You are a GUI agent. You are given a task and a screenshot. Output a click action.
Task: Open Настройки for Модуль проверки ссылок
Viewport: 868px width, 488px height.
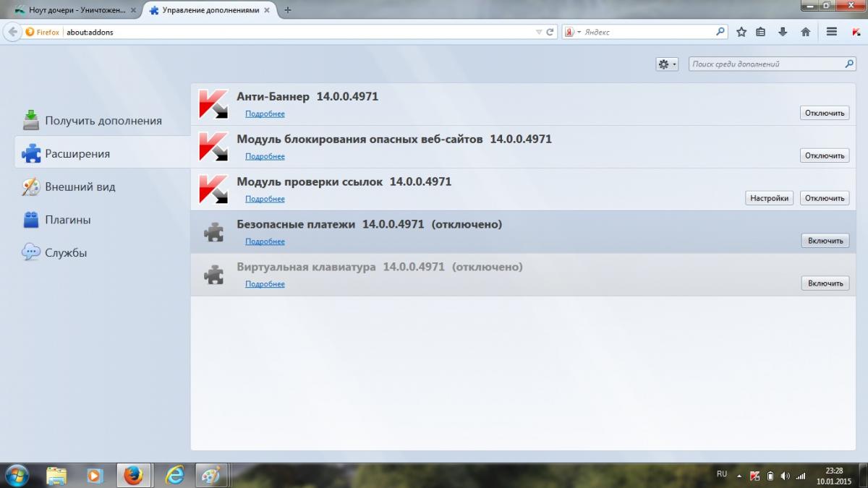(x=770, y=198)
